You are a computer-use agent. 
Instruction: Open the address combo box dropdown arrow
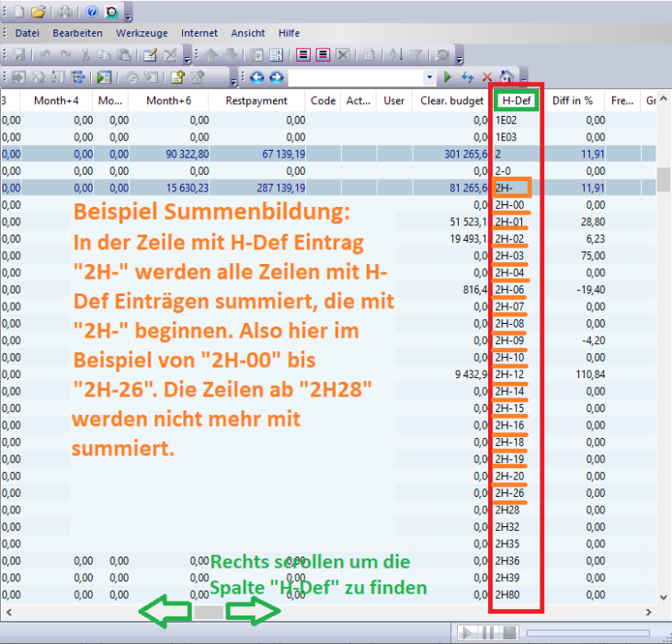tap(428, 77)
